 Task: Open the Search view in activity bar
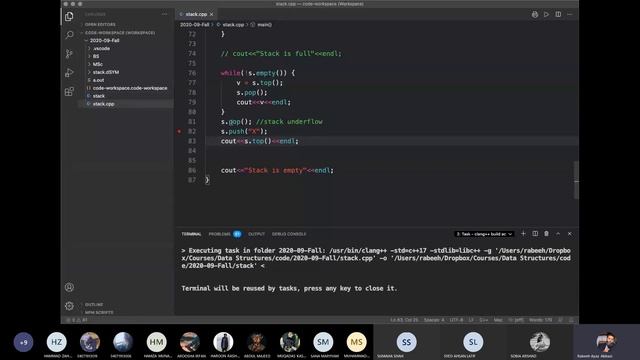click(69, 35)
